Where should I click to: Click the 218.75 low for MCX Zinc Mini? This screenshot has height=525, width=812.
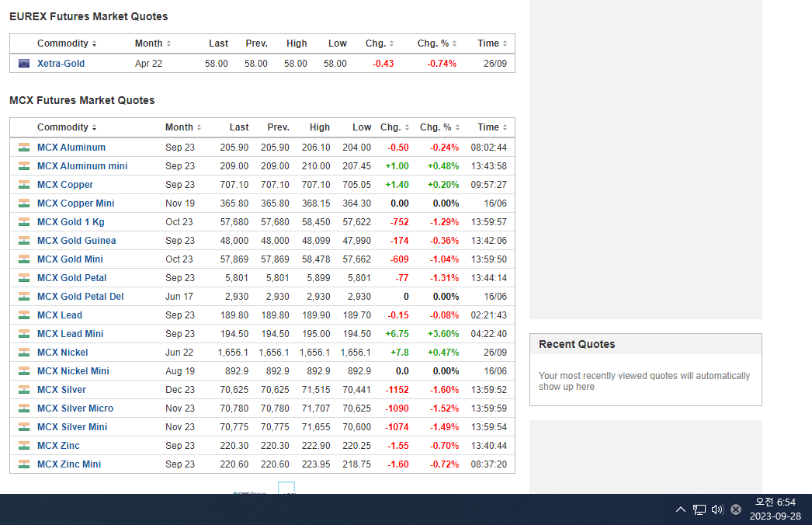click(357, 464)
